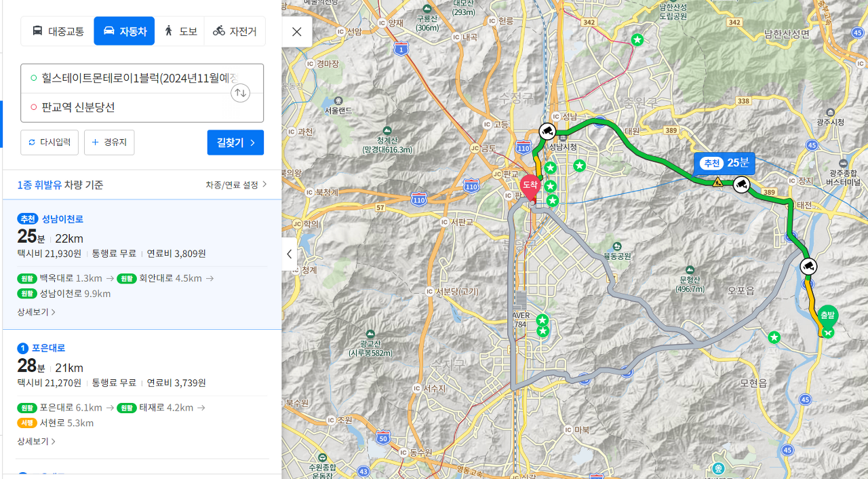The height and width of the screenshot is (479, 868).
Task: Swap origin and destination arrows icon
Action: (x=240, y=93)
